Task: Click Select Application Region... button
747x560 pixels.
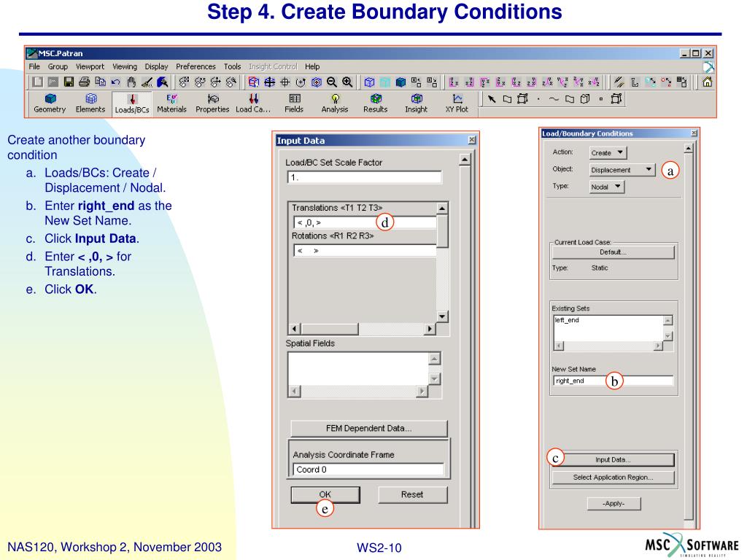Action: click(613, 478)
